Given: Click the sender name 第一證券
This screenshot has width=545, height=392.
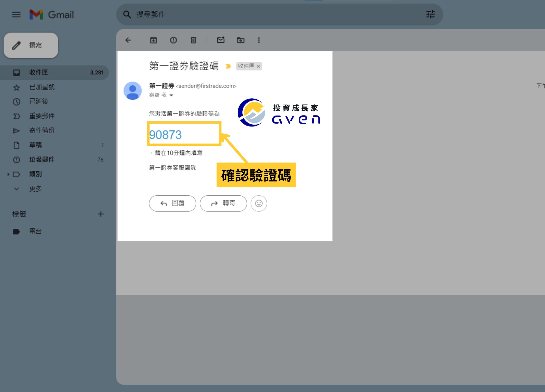Looking at the screenshot, I should (162, 86).
